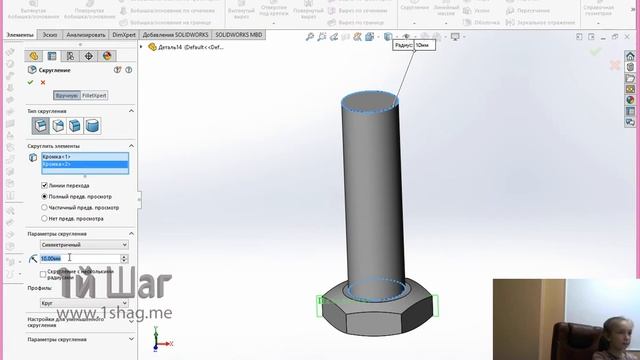Click Previous View icon in view toolbar

point(334,37)
